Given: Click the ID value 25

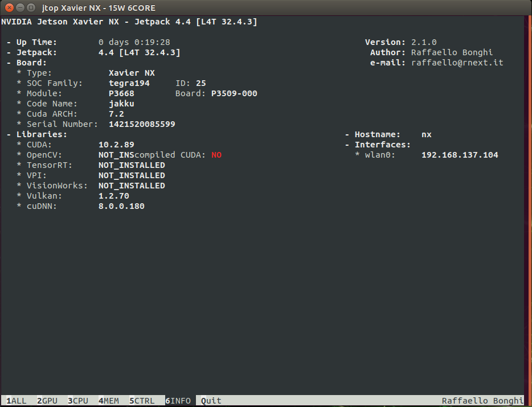Looking at the screenshot, I should pyautogui.click(x=201, y=83).
